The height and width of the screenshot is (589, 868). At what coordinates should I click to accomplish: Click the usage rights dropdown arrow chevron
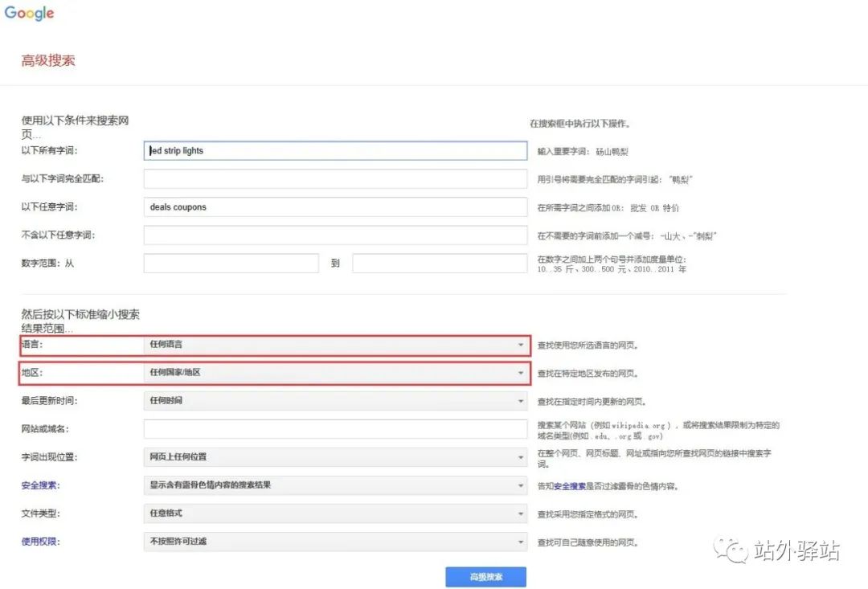[521, 541]
